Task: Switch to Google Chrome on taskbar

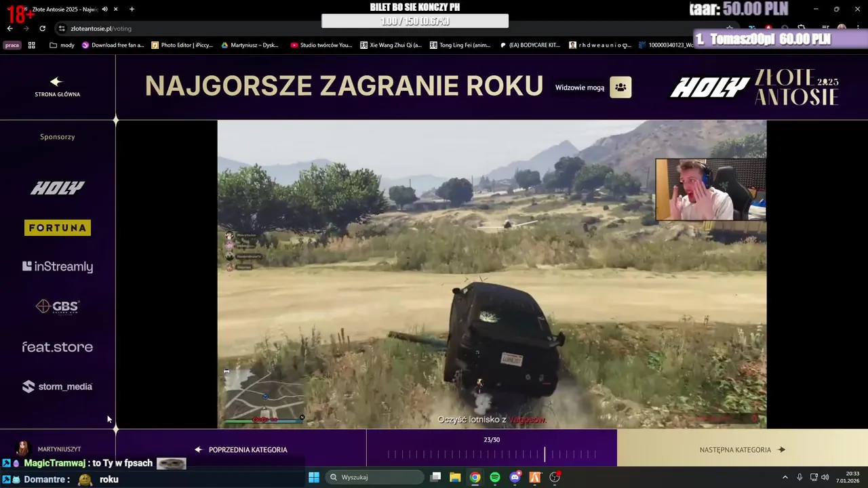Action: point(475,477)
